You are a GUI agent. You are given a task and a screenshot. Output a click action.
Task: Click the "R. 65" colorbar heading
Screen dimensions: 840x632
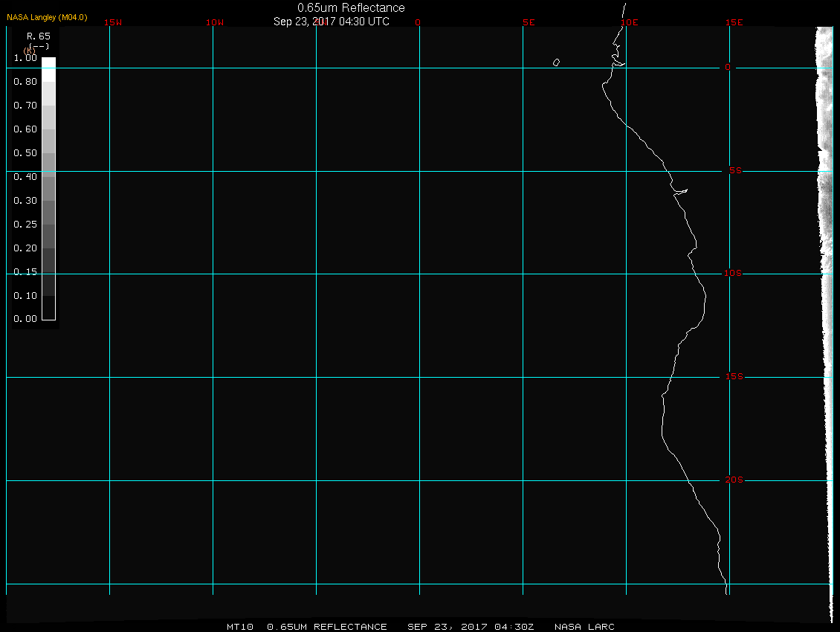(39, 36)
